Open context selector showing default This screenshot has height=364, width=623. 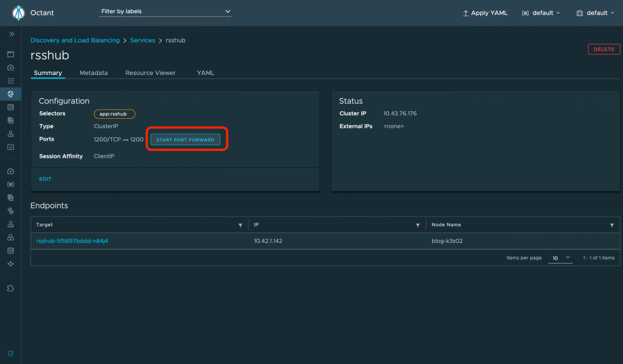(x=595, y=13)
